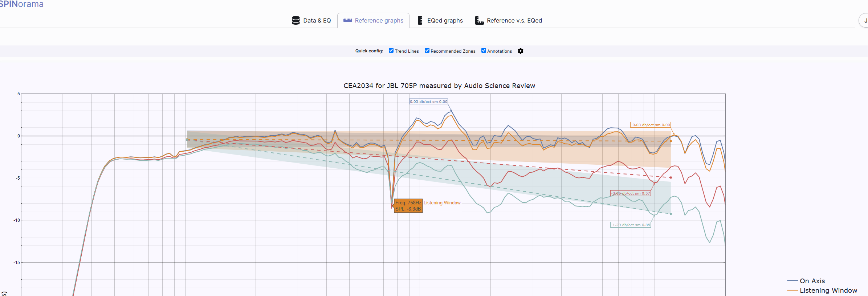Click the -0.03 db/oct orange annotation
The height and width of the screenshot is (296, 868).
coord(650,125)
